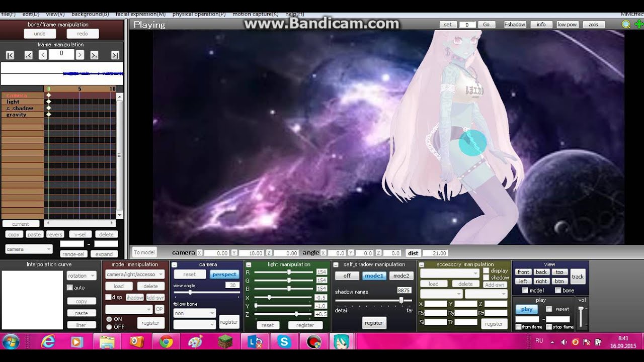Go to previous keyframe button
Image resolution: width=644 pixels, height=362 pixels.
point(29,55)
